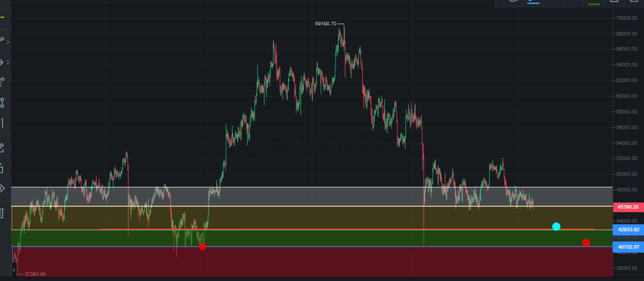The height and width of the screenshot is (281, 644).
Task: Expand the first drawing tool group chevron
Action: tap(9, 41)
